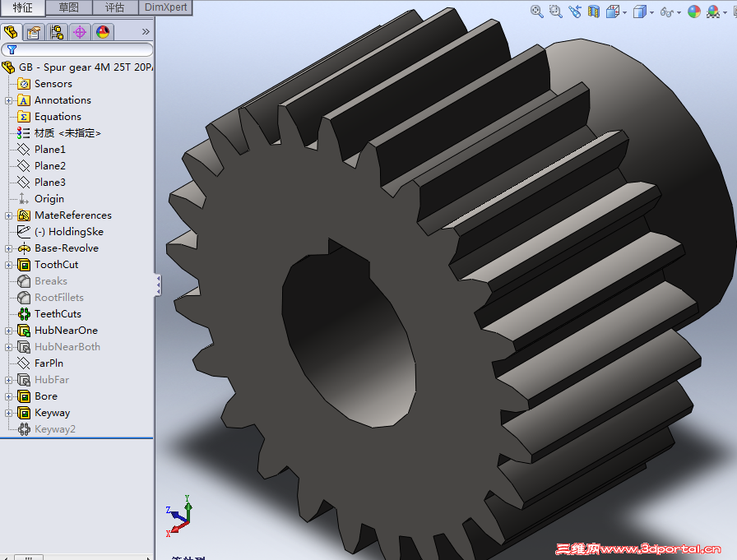Viewport: 737px width, 560px height.
Task: Select the suppressed Breaks feature
Action: point(42,281)
